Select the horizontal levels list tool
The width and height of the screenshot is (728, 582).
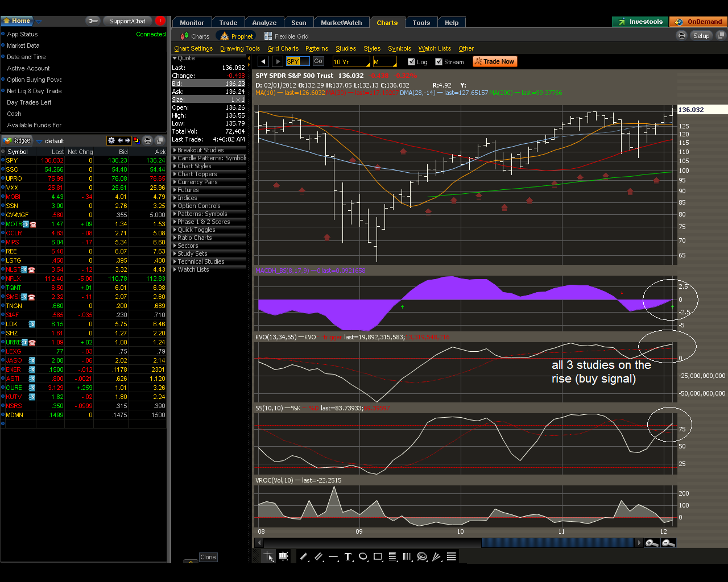pyautogui.click(x=452, y=556)
